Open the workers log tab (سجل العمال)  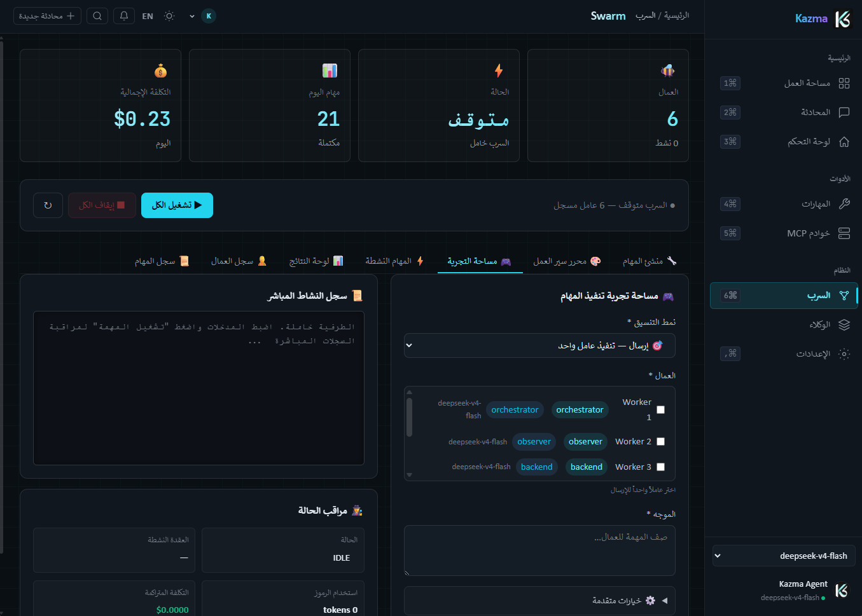239,261
